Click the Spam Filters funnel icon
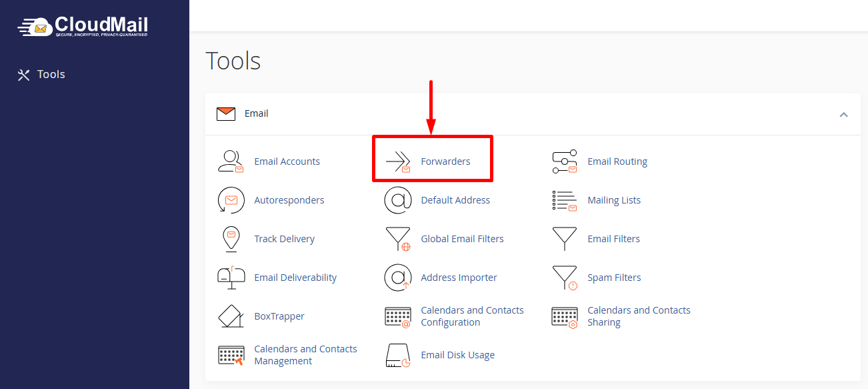The height and width of the screenshot is (389, 868). click(565, 278)
